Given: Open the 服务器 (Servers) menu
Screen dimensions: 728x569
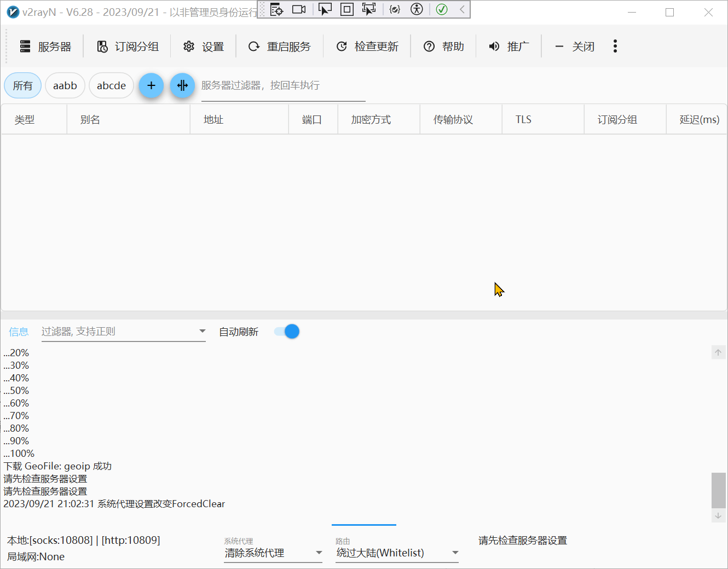Looking at the screenshot, I should point(45,47).
